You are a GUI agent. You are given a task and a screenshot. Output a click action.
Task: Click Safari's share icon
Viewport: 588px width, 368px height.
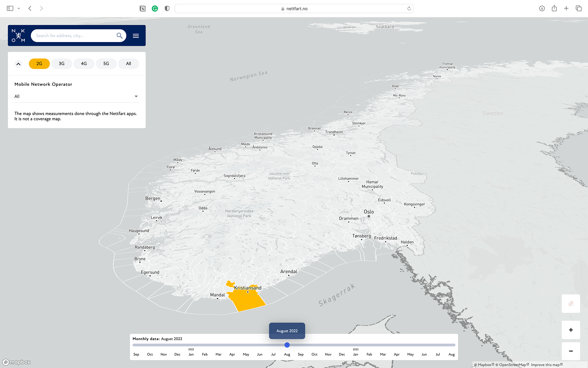click(554, 9)
